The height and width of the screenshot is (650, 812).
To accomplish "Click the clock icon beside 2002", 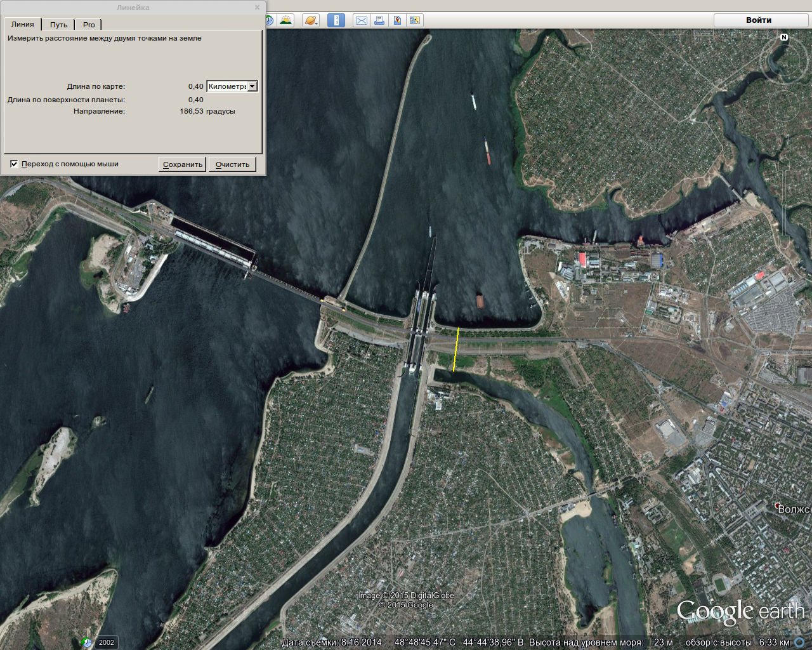I will (87, 642).
